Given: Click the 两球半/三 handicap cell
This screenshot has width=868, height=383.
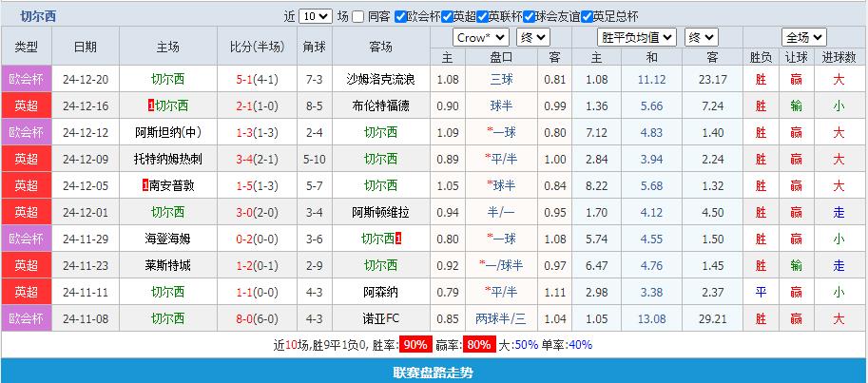Looking at the screenshot, I should (x=502, y=318).
